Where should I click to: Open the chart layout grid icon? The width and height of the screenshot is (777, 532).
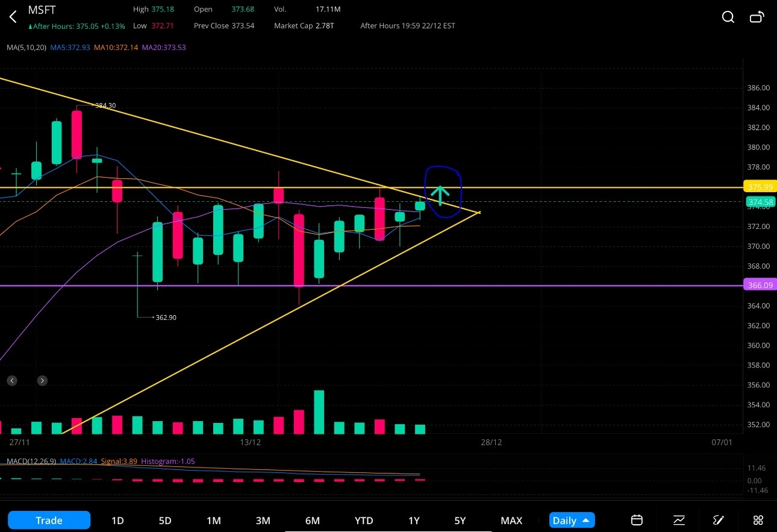click(758, 520)
